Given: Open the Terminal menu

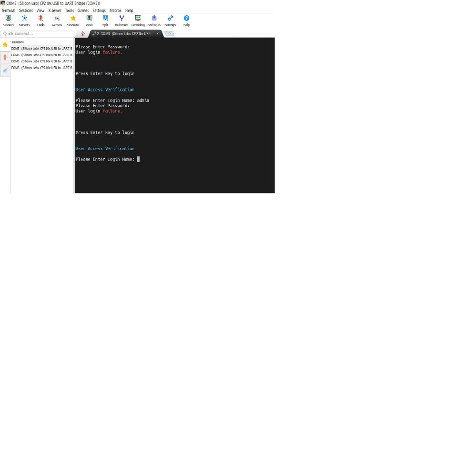Looking at the screenshot, I should [x=8, y=10].
